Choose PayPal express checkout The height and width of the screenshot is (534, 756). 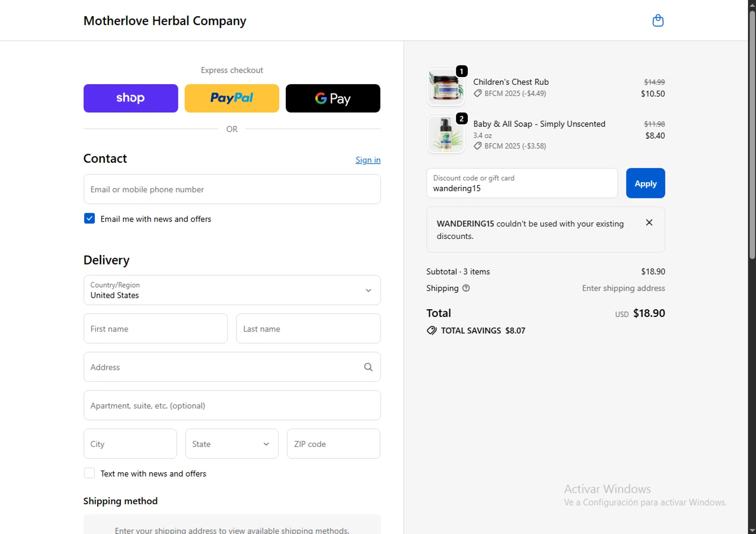point(232,98)
